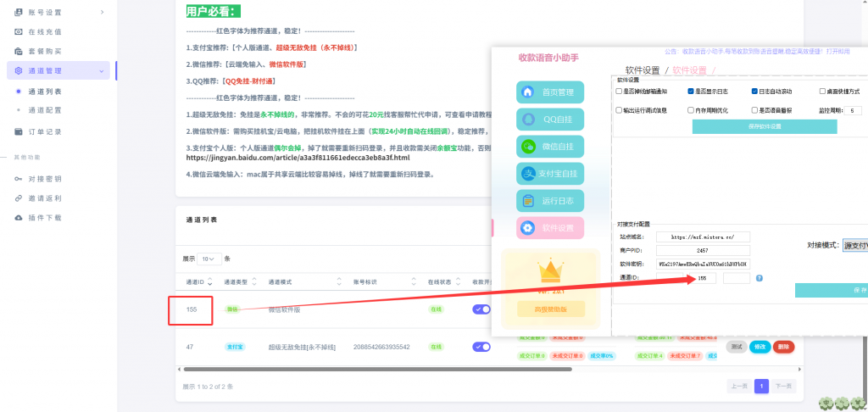Screen dimensions: 868x412
Task: Collapse the 通道管理 menu chevron
Action: pyautogui.click(x=102, y=71)
